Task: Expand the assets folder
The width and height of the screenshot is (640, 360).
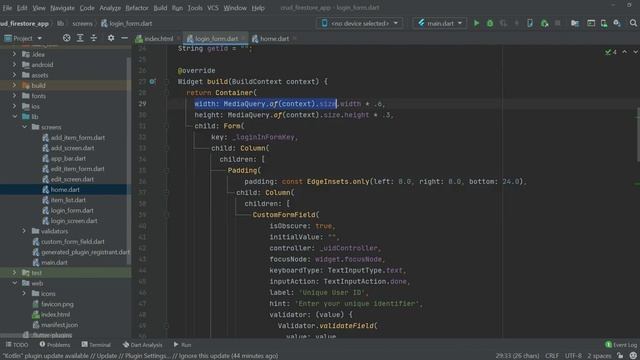Action: click(14, 75)
